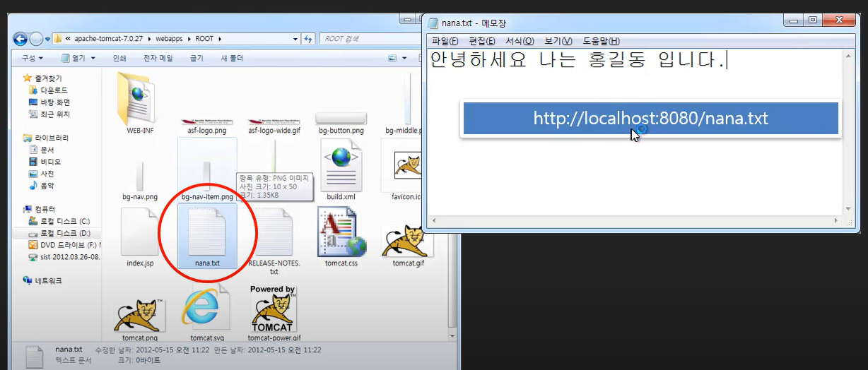Viewport: 868px width, 370px height.
Task: Expand the arrow after ROOT breadcrumb
Action: point(220,38)
